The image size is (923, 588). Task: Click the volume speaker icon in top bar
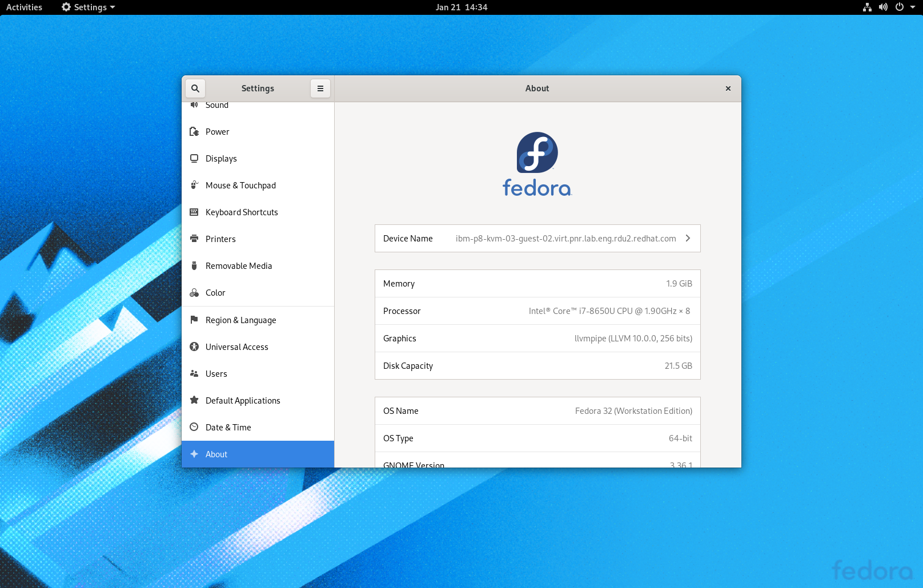point(883,7)
